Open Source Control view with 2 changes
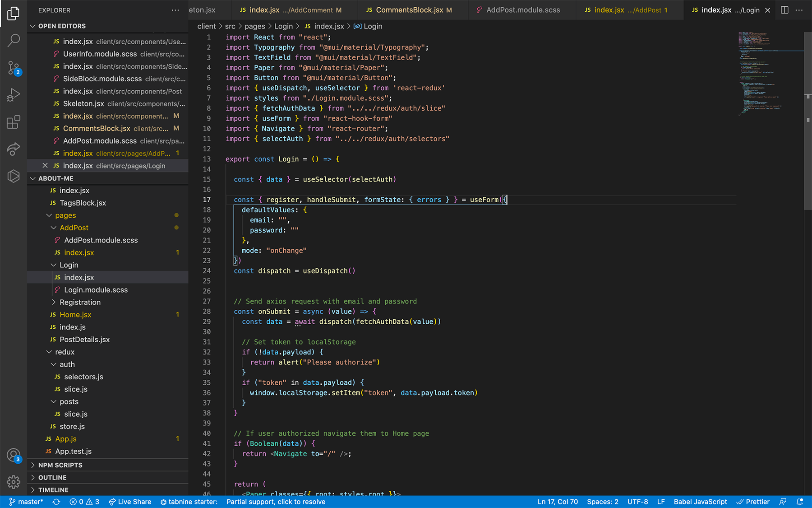Image resolution: width=812 pixels, height=508 pixels. 14,68
